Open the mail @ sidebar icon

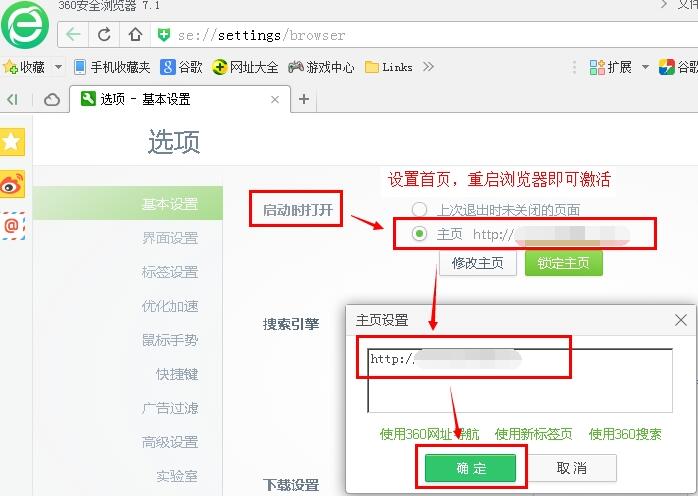click(12, 226)
